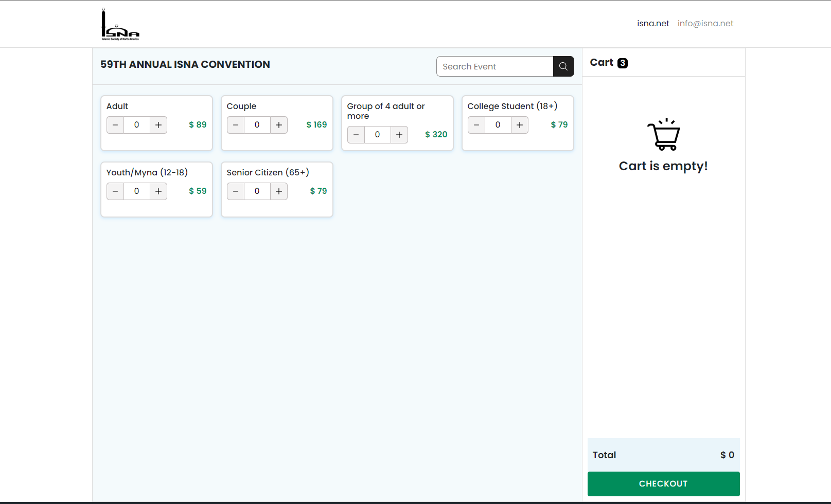
Task: Increment the Group of 4 adult quantity
Action: (x=399, y=134)
